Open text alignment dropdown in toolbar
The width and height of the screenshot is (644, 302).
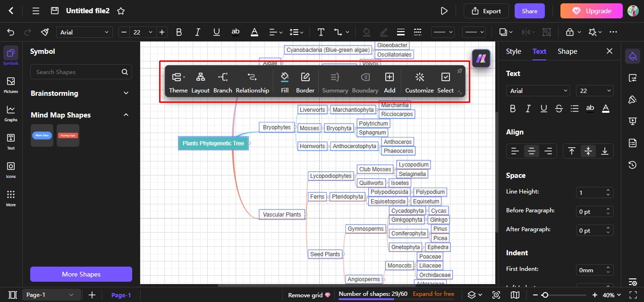point(276,32)
